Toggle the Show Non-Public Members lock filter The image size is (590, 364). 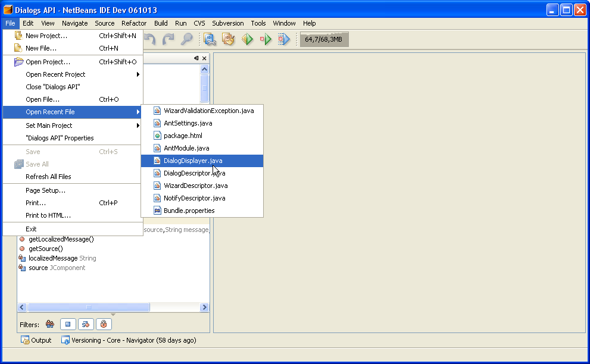104,324
